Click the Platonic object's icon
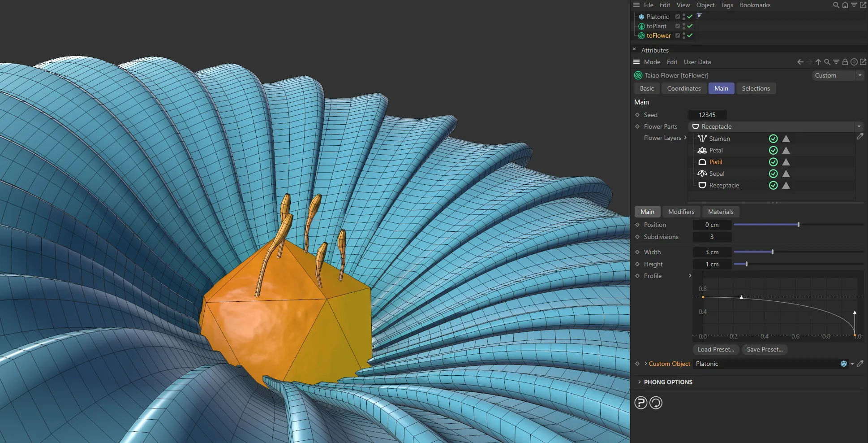Viewport: 868px width, 443px height. click(x=640, y=17)
